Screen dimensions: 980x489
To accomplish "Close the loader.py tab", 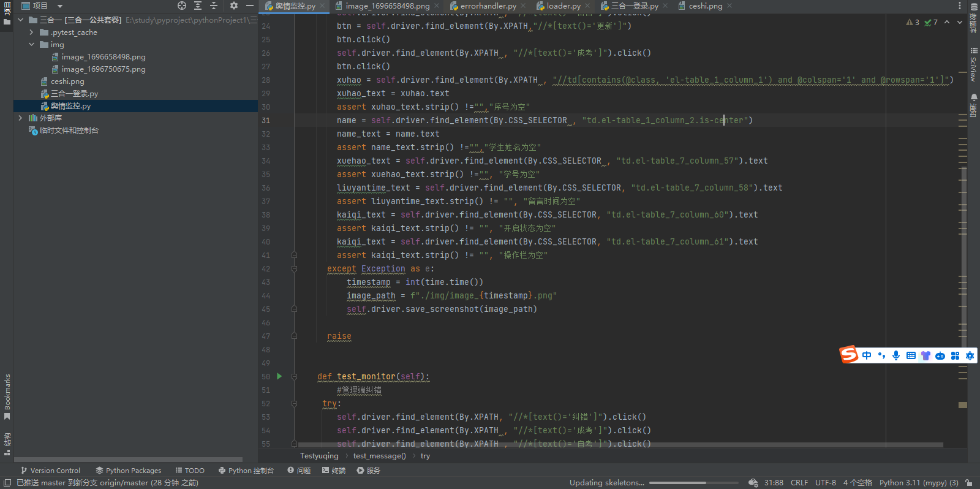I will pyautogui.click(x=587, y=6).
